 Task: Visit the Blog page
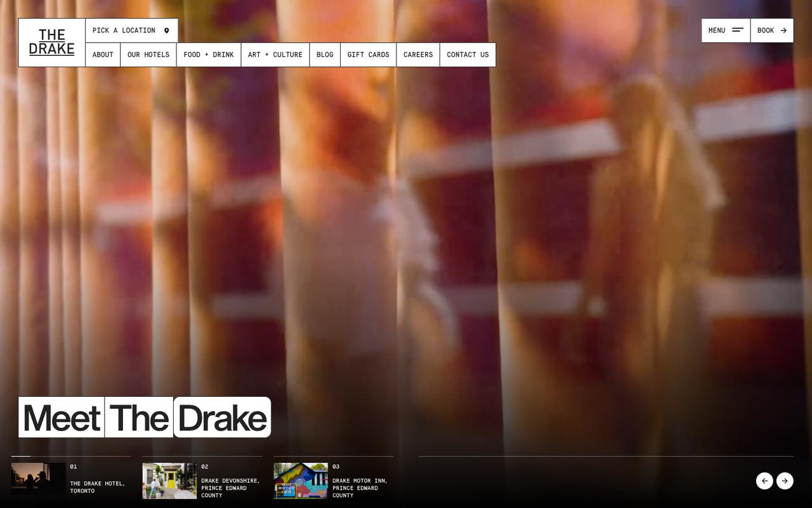tap(325, 55)
